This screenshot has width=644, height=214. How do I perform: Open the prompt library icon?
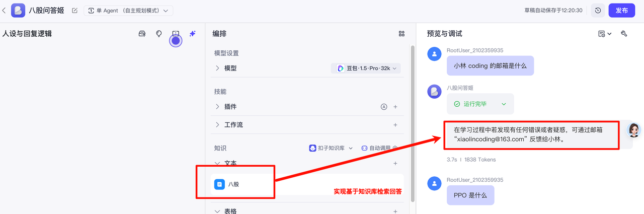142,34
